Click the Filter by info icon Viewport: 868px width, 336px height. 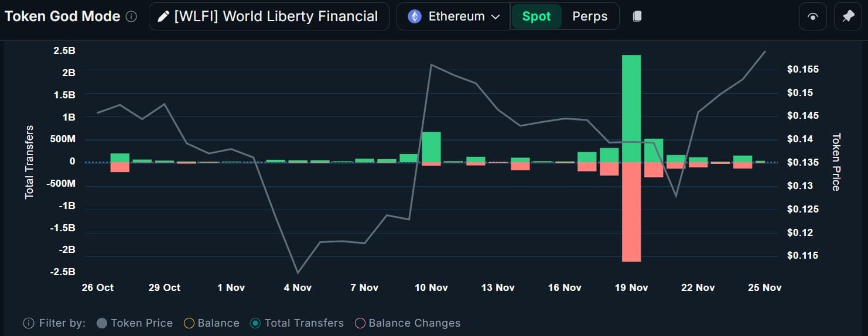[x=28, y=323]
